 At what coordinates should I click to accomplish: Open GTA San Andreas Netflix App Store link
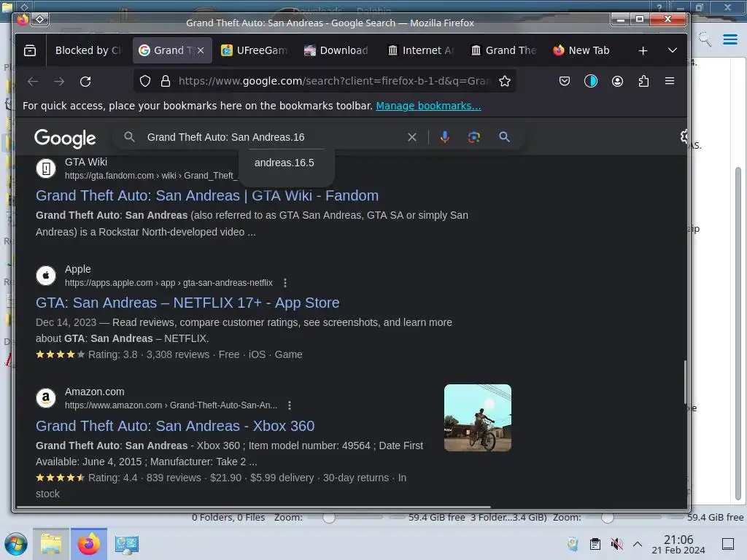(187, 303)
